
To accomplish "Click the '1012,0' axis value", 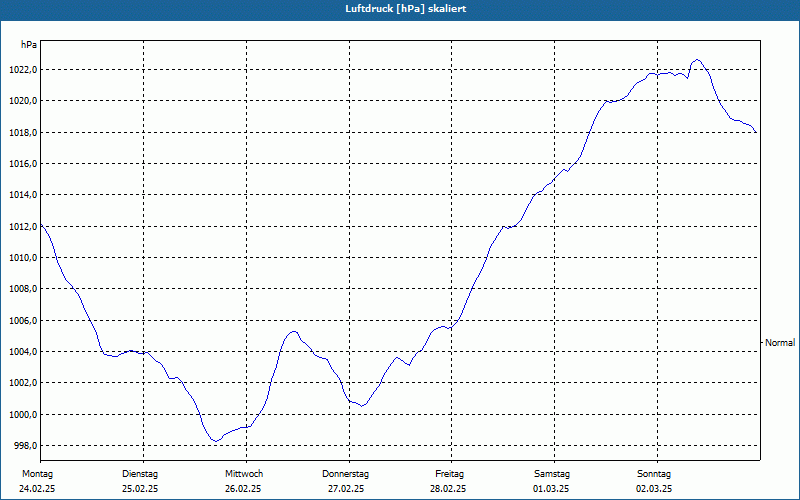I will (x=23, y=227).
